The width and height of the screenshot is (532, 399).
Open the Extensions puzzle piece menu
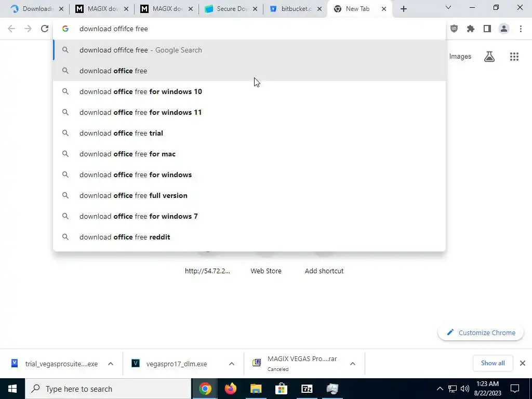tap(471, 29)
